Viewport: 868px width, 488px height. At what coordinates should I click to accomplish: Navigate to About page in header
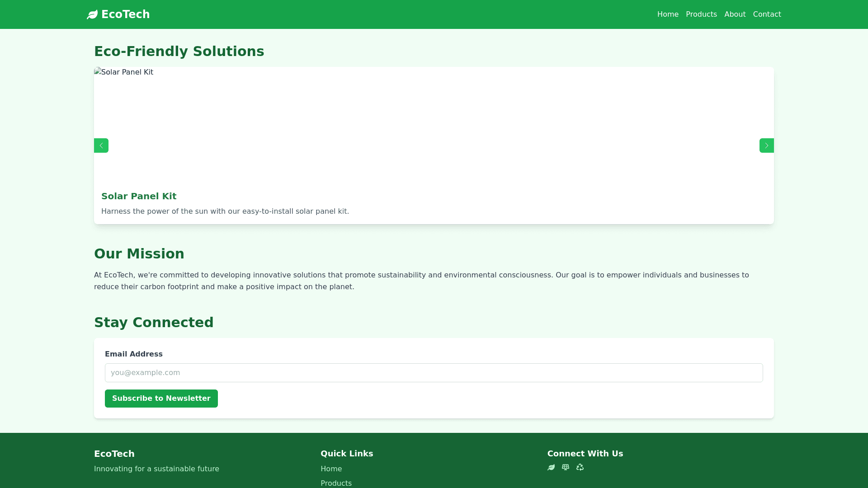pos(735,14)
